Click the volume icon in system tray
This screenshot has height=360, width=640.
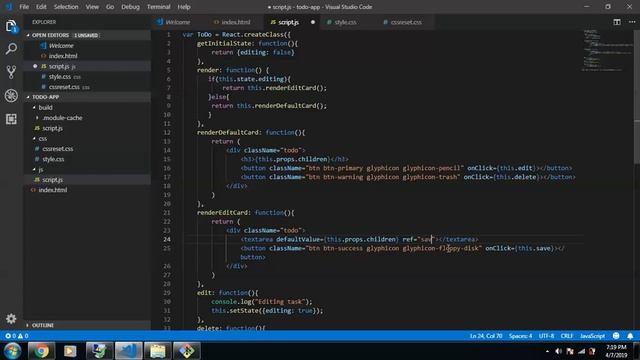pyautogui.click(x=559, y=351)
